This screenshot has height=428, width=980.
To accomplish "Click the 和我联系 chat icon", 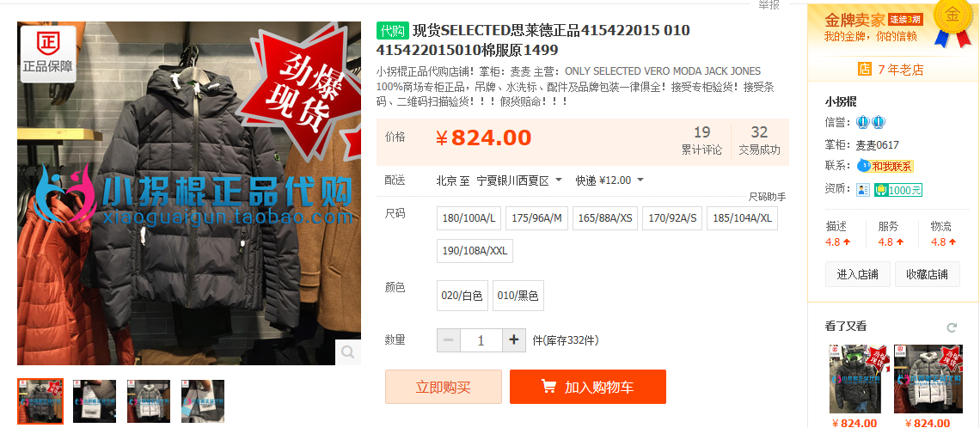I will pos(885,166).
